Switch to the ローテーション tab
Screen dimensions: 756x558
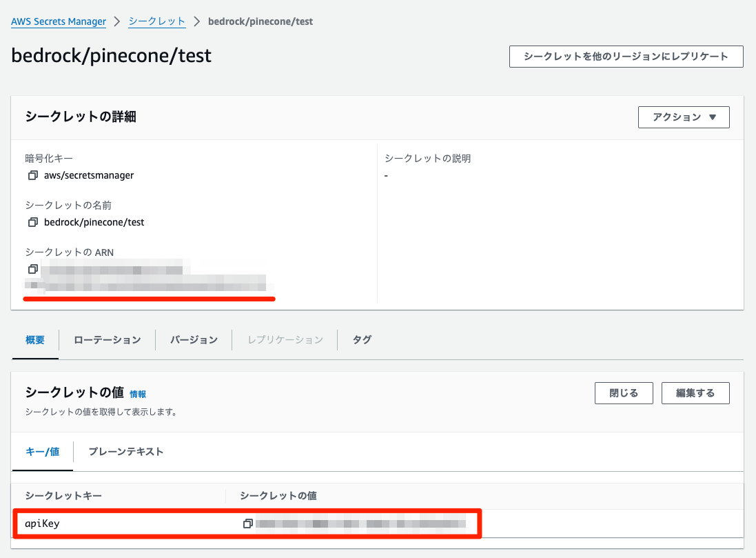[107, 340]
